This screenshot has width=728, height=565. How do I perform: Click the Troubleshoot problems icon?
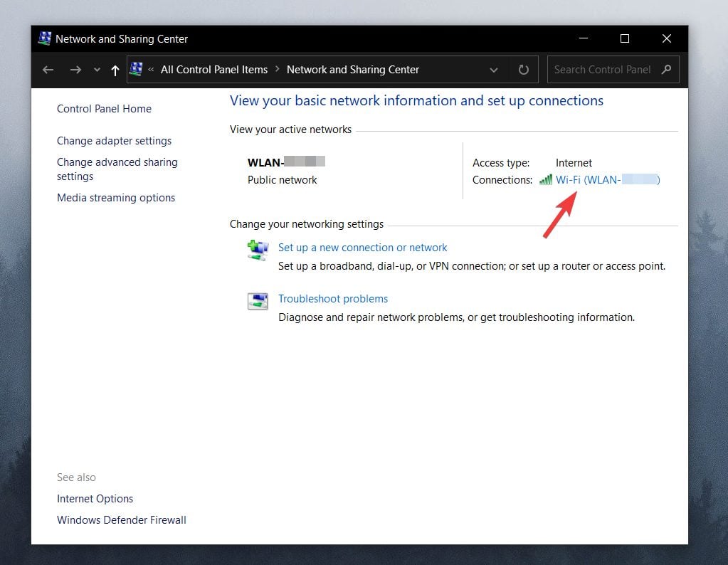(258, 301)
